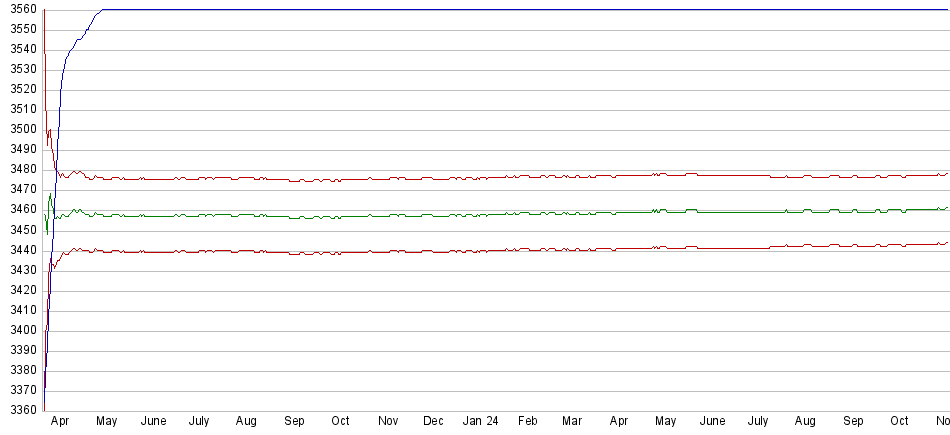
Task: Select the 'Feb' month label
Action: click(528, 422)
